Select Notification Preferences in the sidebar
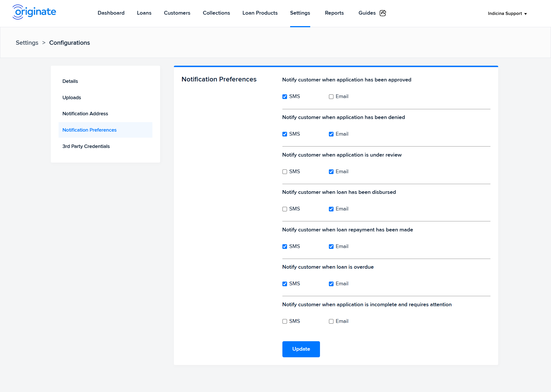Viewport: 551px width, 392px height. coord(105,130)
